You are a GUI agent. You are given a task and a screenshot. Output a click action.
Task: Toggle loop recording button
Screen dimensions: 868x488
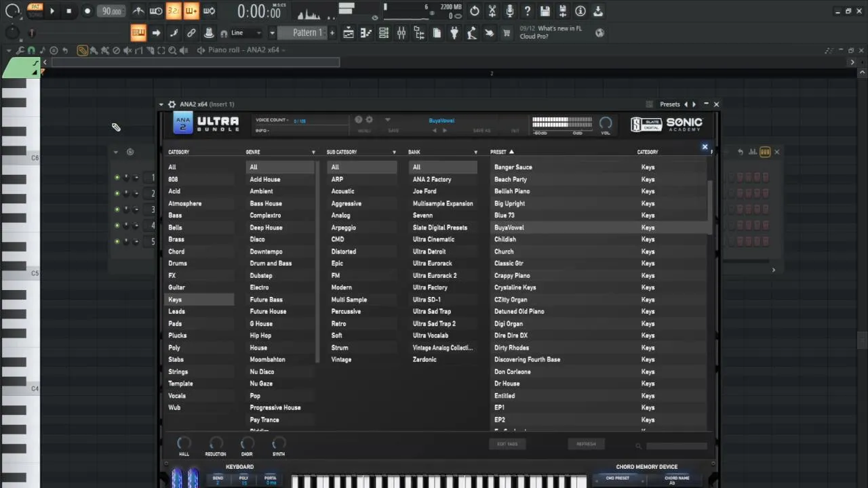[209, 11]
